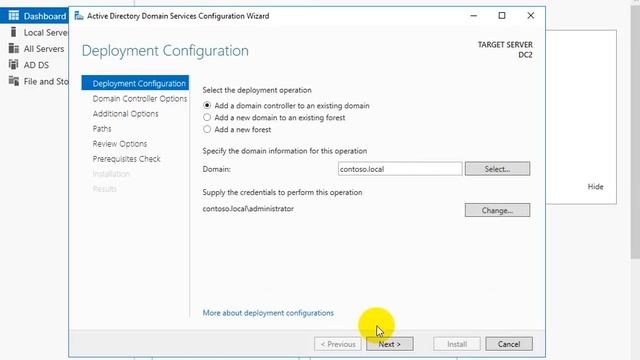Maximize the configuration wizard window
Image resolution: width=640 pixels, height=360 pixels.
502,16
